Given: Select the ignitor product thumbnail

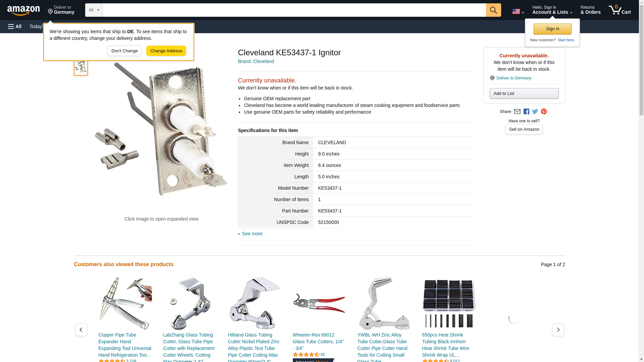Looking at the screenshot, I should pyautogui.click(x=81, y=67).
